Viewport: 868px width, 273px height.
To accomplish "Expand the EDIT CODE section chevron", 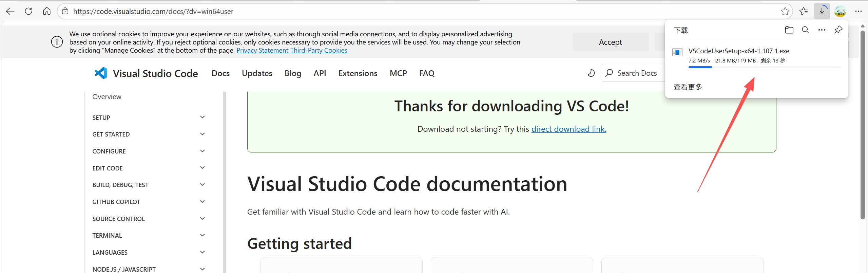I will (x=202, y=168).
